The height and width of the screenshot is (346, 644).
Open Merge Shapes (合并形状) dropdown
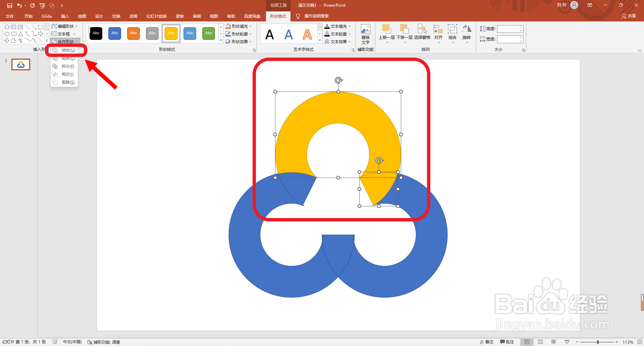(x=65, y=42)
